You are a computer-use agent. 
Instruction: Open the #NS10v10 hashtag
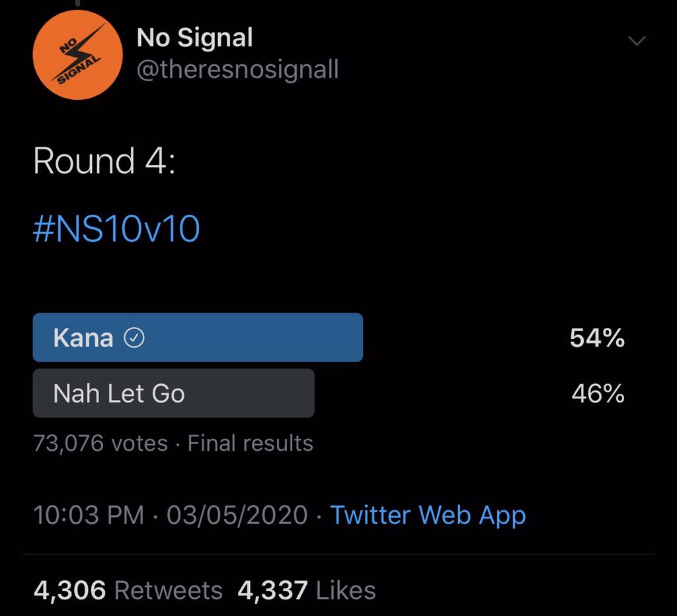pyautogui.click(x=116, y=229)
